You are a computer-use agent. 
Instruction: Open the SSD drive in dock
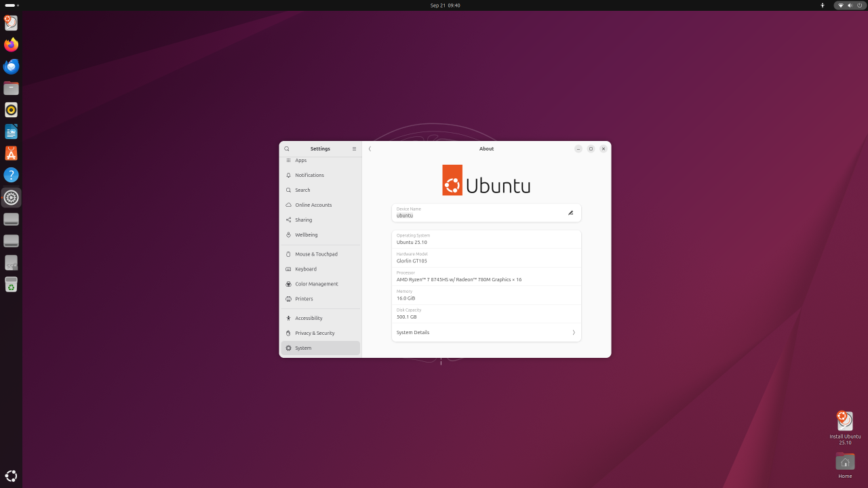(11, 262)
